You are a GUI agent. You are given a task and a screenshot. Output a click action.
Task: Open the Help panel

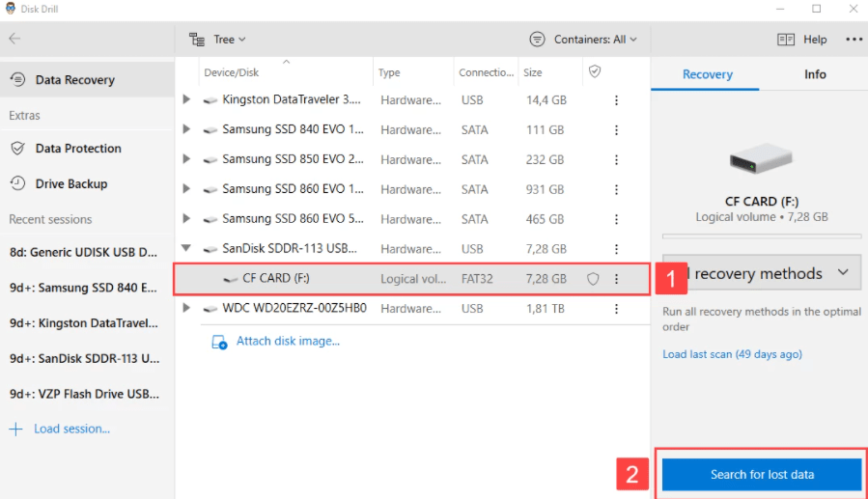pyautogui.click(x=802, y=40)
